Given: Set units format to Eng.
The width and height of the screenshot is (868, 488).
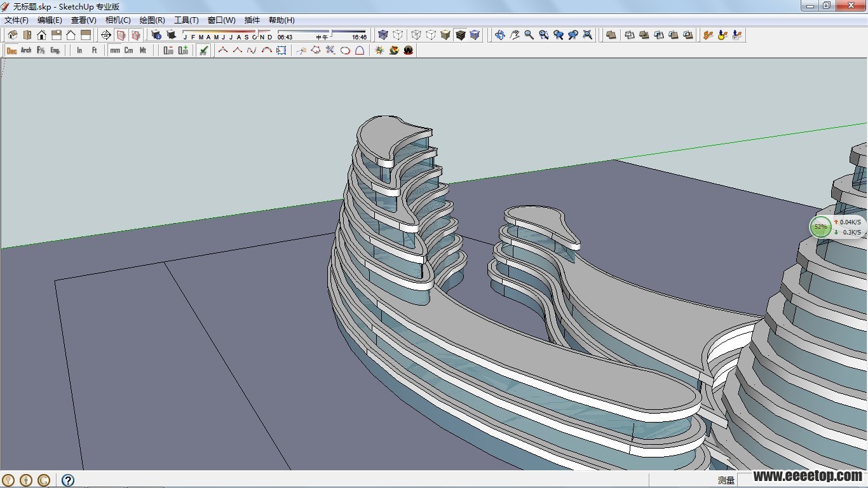Looking at the screenshot, I should tap(55, 50).
